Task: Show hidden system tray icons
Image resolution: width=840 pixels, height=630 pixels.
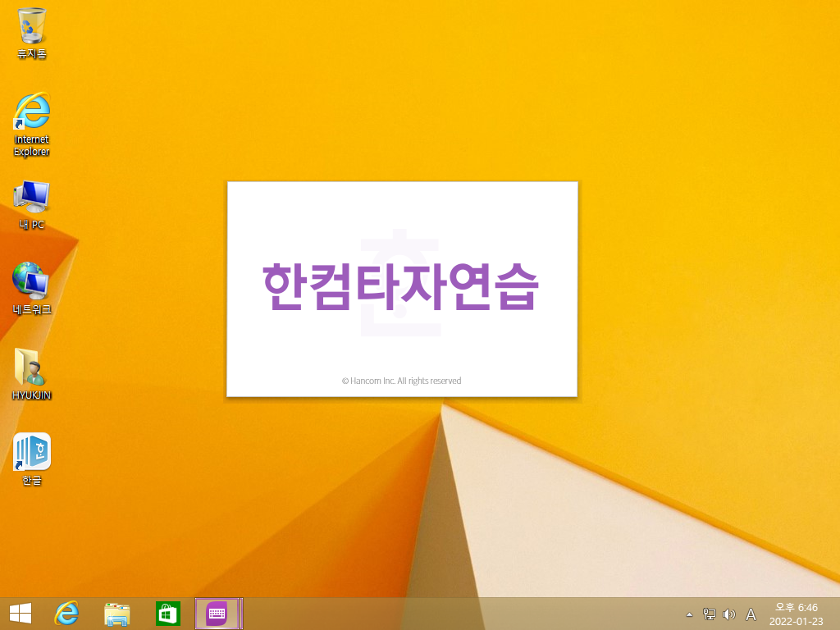Action: (x=689, y=614)
